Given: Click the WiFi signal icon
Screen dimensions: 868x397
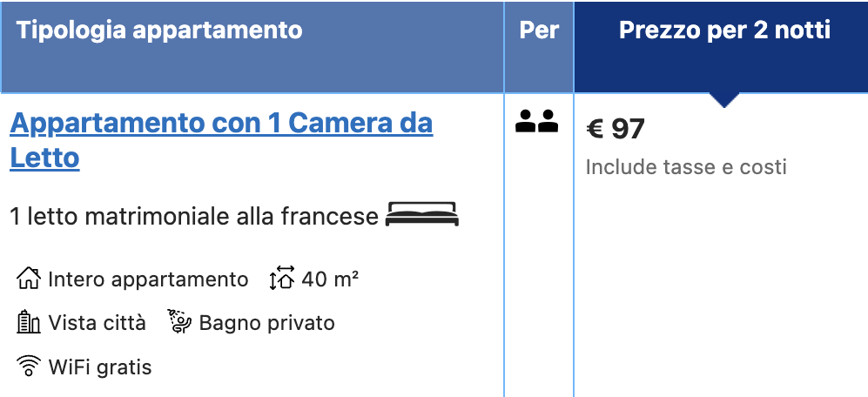Looking at the screenshot, I should pos(28,366).
